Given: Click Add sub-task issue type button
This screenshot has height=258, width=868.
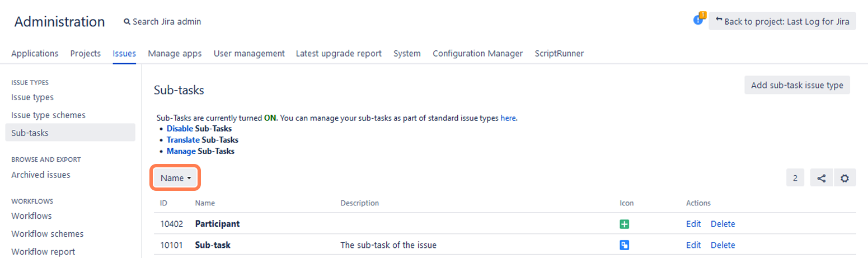Looking at the screenshot, I should pos(797,85).
